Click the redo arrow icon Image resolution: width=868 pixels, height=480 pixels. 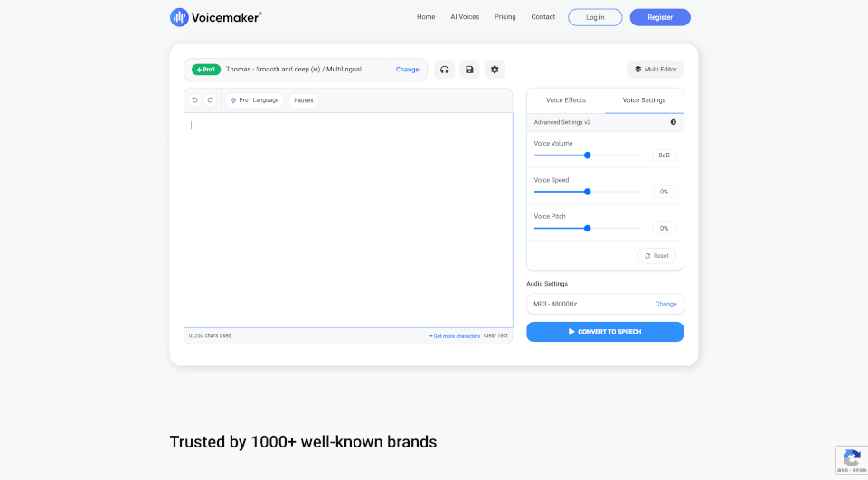pyautogui.click(x=210, y=100)
